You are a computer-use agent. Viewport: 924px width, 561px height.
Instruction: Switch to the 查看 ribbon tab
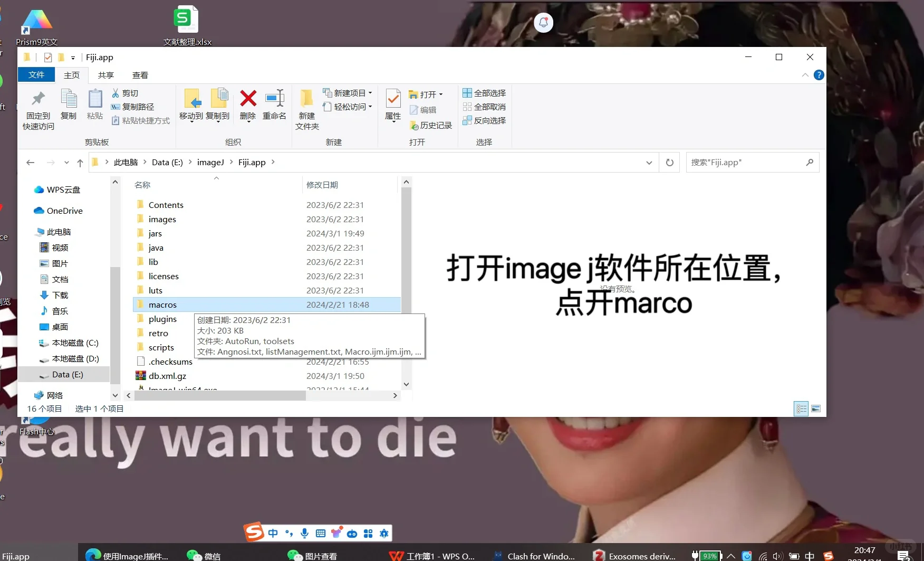pos(140,74)
